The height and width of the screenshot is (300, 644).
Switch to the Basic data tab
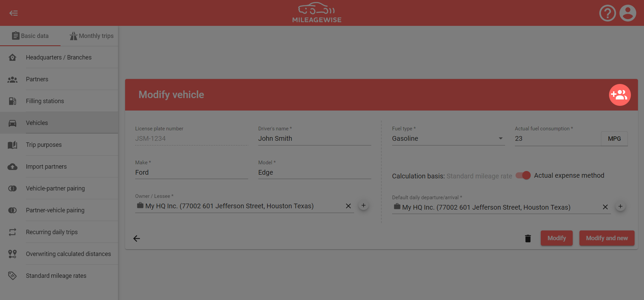(x=30, y=36)
